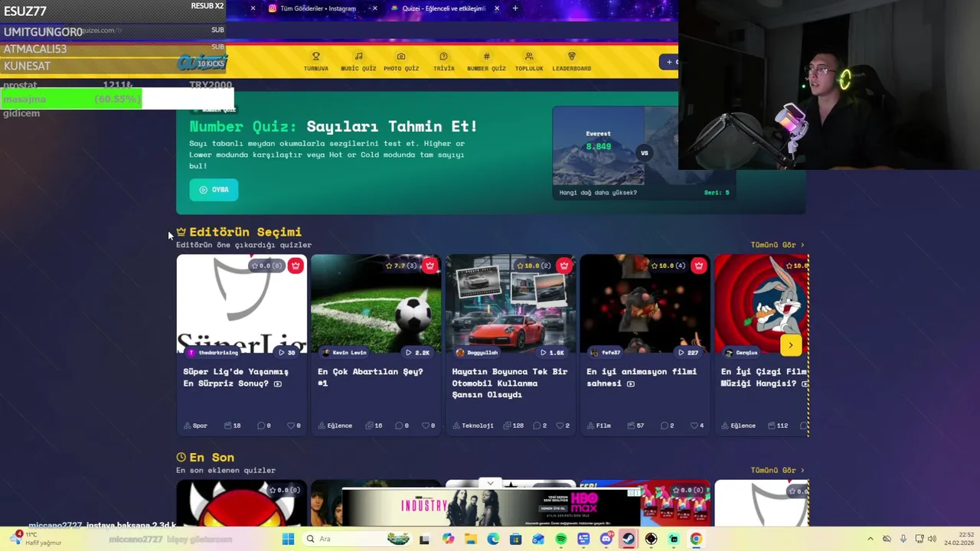Open 'Hayatın Boyunca Tek Bir Otomobil' quiz title
The width and height of the screenshot is (980, 551).
pos(509,383)
